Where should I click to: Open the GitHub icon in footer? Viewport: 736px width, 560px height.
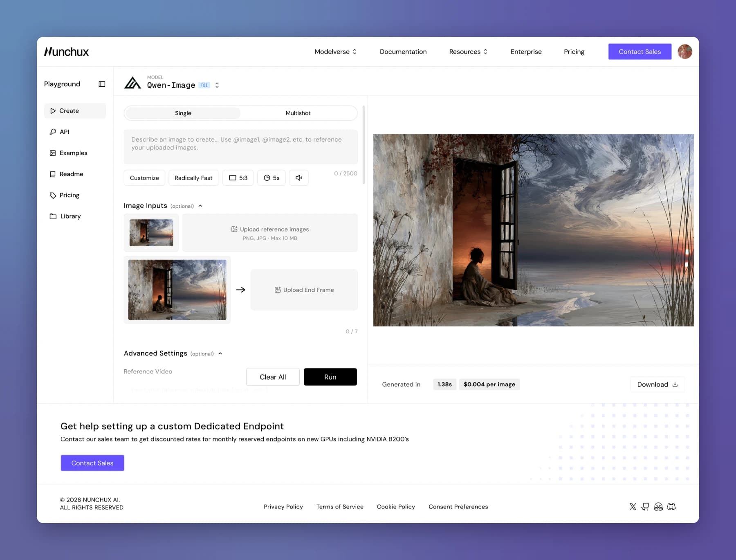click(645, 506)
